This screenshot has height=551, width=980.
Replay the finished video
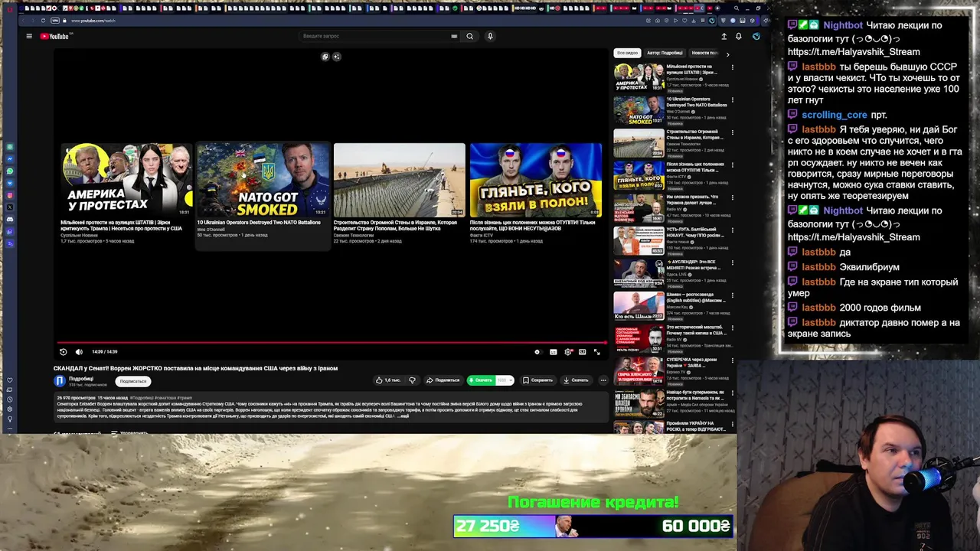pyautogui.click(x=64, y=352)
